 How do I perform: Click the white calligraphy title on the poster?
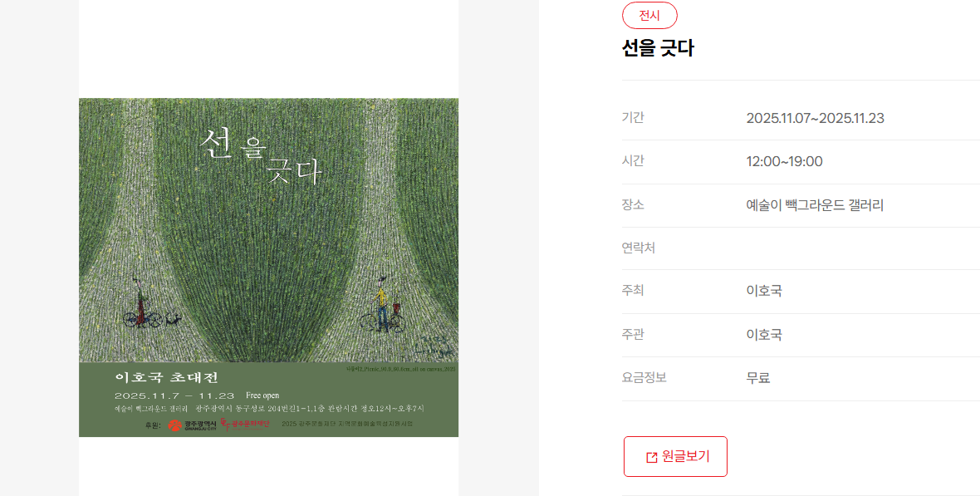261,155
